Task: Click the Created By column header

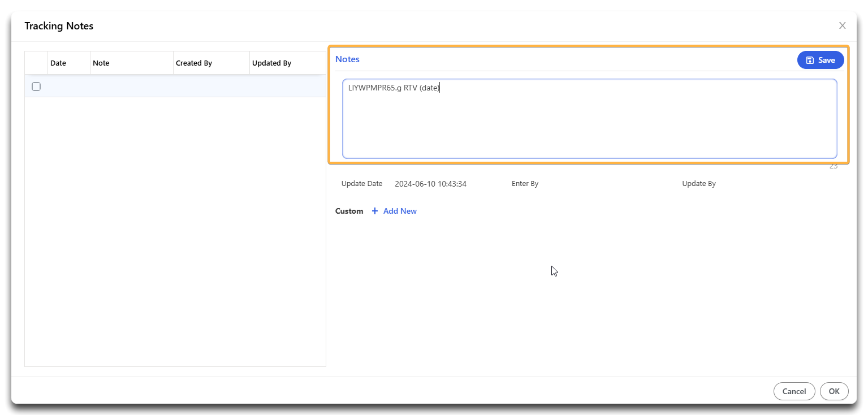Action: 194,63
